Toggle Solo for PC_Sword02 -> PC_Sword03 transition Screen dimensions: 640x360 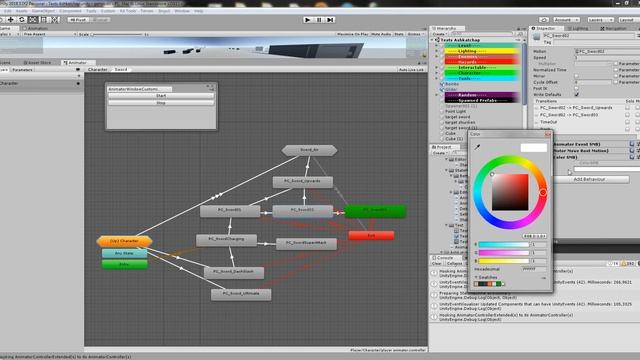point(627,115)
